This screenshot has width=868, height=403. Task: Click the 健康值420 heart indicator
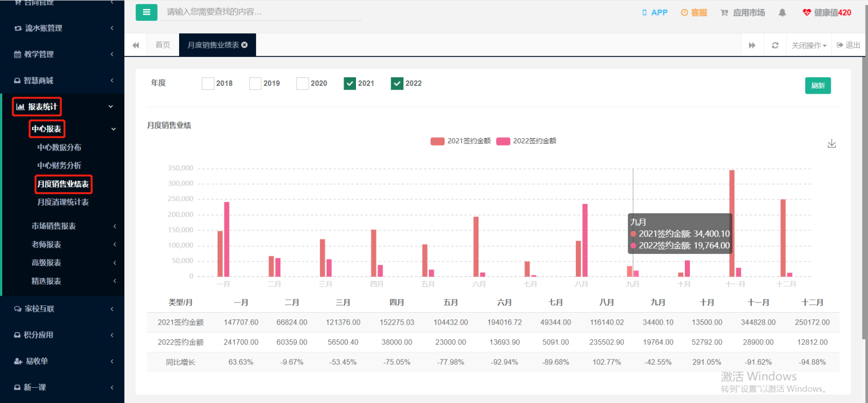coord(827,12)
